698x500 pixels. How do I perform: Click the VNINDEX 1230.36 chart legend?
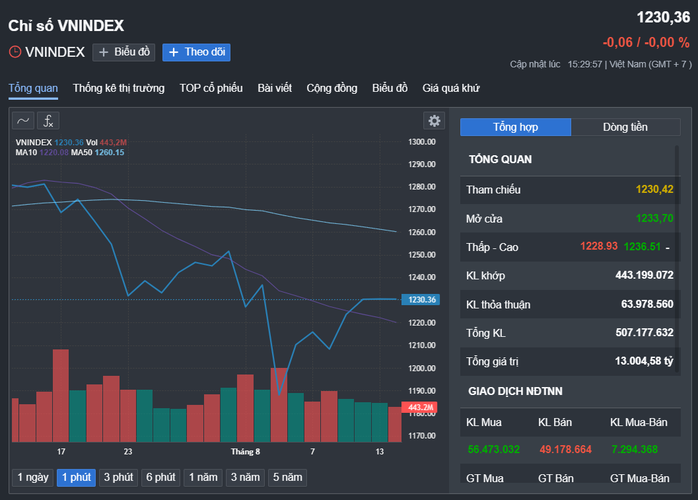click(49, 142)
